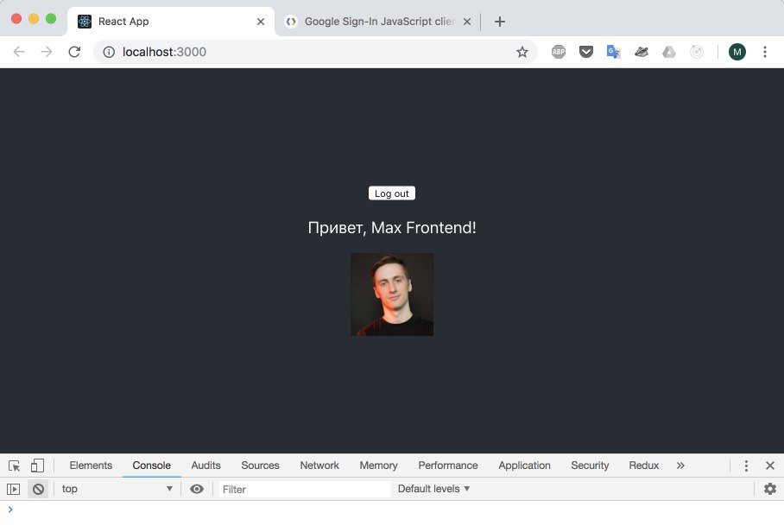
Task: View site information icon in address bar
Action: click(x=109, y=52)
